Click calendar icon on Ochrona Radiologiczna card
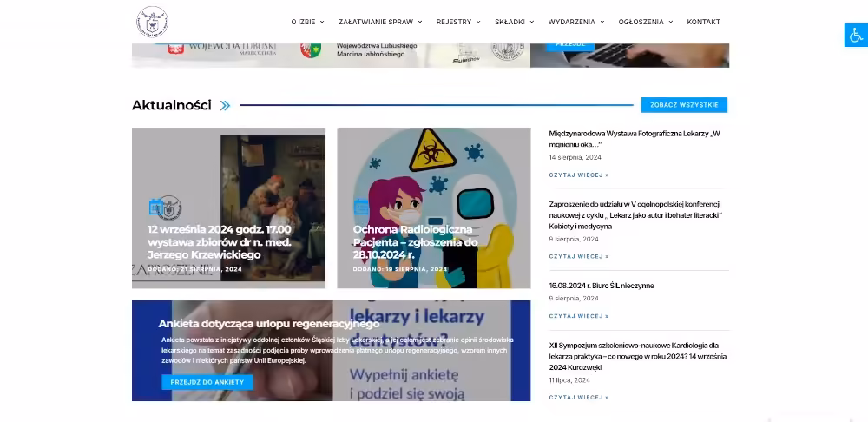The width and height of the screenshot is (868, 422). 361,208
